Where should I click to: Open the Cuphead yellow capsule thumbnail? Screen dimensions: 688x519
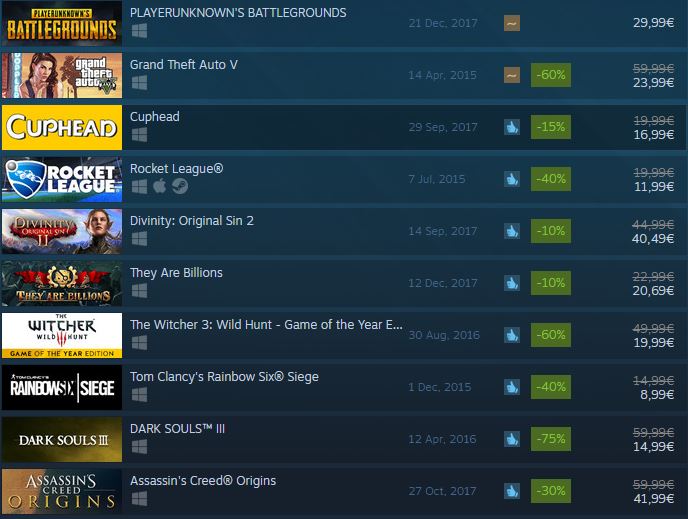coord(62,127)
